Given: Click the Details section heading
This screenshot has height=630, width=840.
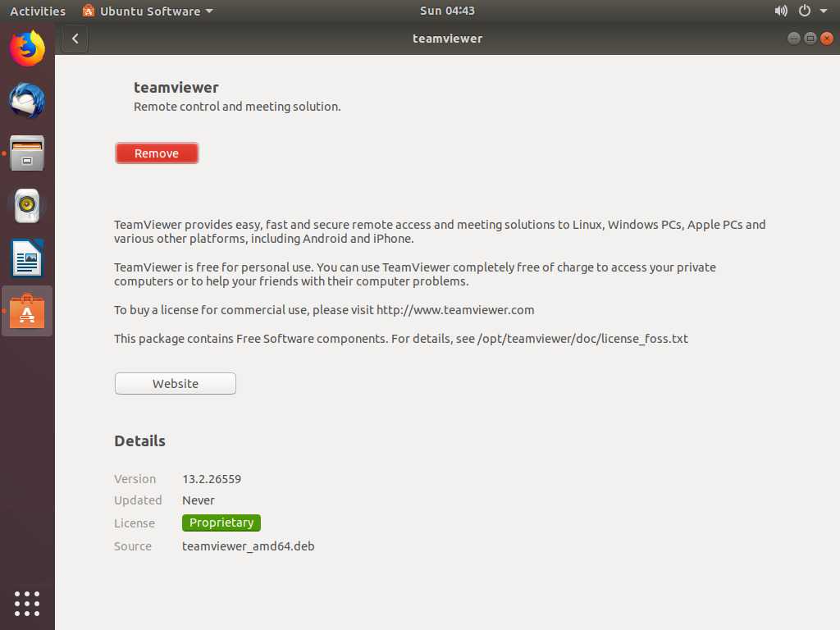Looking at the screenshot, I should (x=139, y=441).
